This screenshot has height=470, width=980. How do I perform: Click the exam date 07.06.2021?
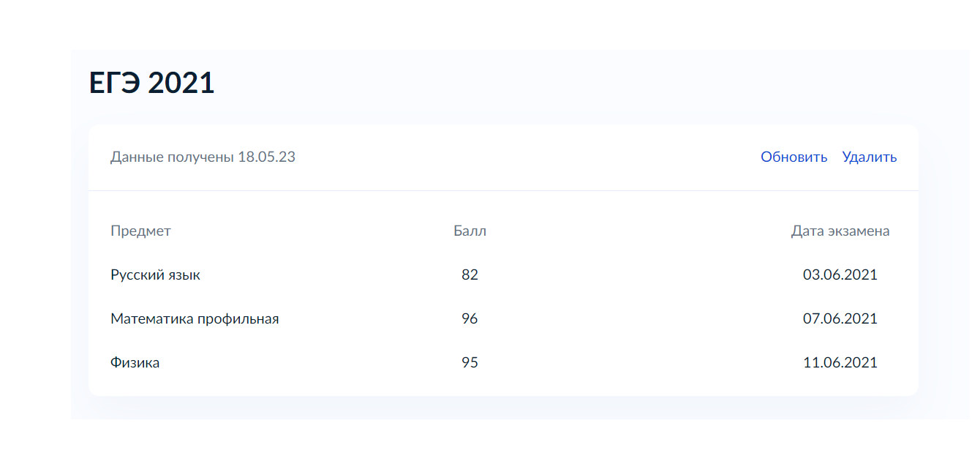click(x=840, y=319)
